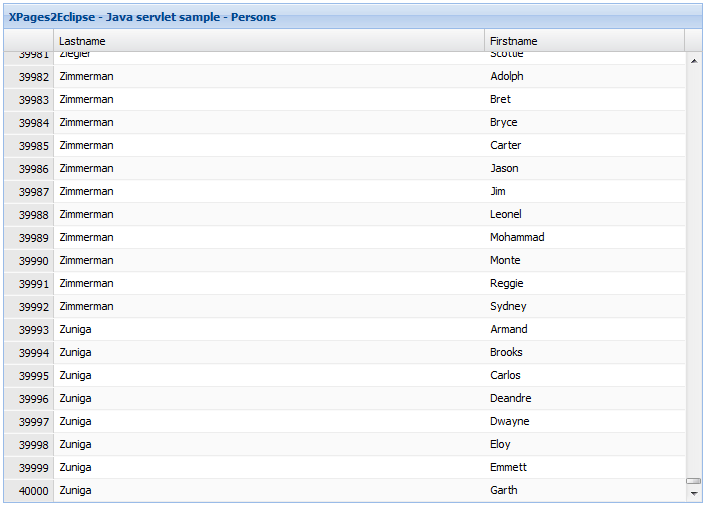Click the Persons panel title bar
The width and height of the screenshot is (706, 507).
tap(352, 17)
